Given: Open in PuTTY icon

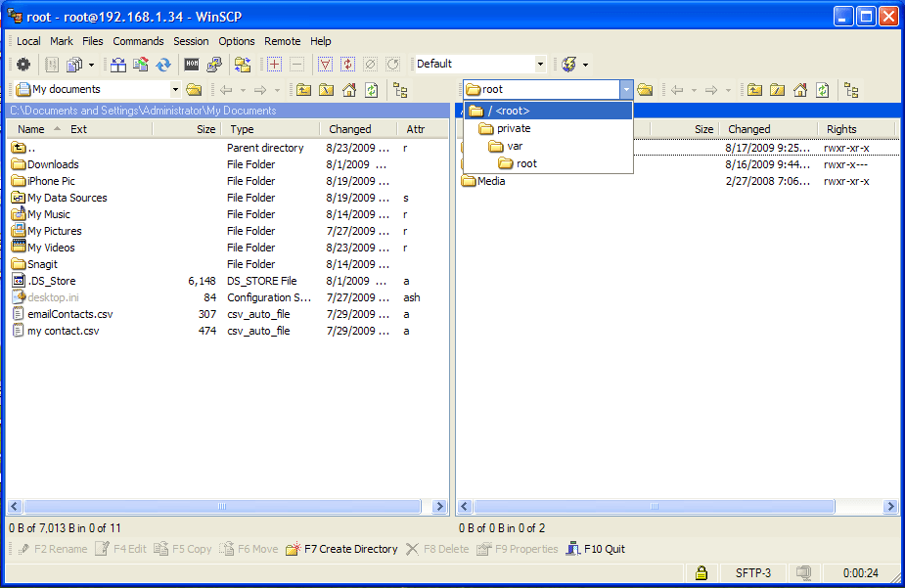Looking at the screenshot, I should tap(214, 64).
